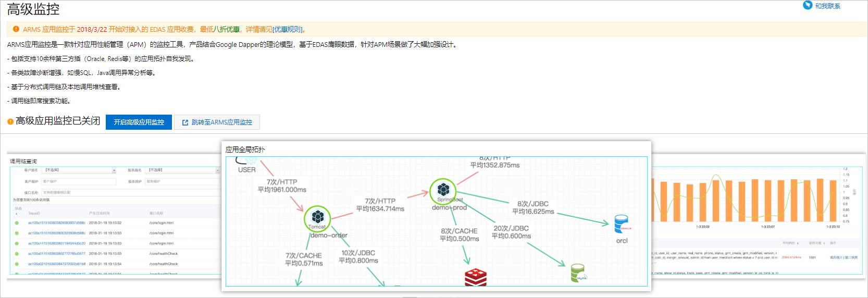Screen dimensions: 868x298
Task: Click the Oracle orcl database icon in topology
Action: tap(622, 224)
